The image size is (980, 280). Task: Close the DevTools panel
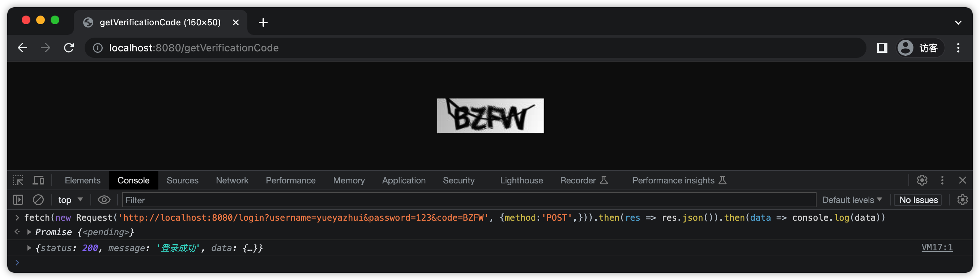pyautogui.click(x=962, y=180)
